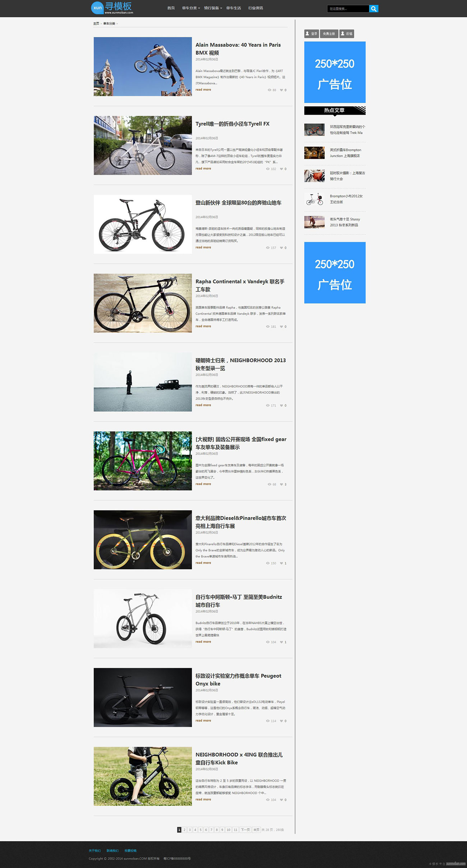The width and height of the screenshot is (467, 868).
Task: Go to page 5 in pagination
Action: coord(201,830)
